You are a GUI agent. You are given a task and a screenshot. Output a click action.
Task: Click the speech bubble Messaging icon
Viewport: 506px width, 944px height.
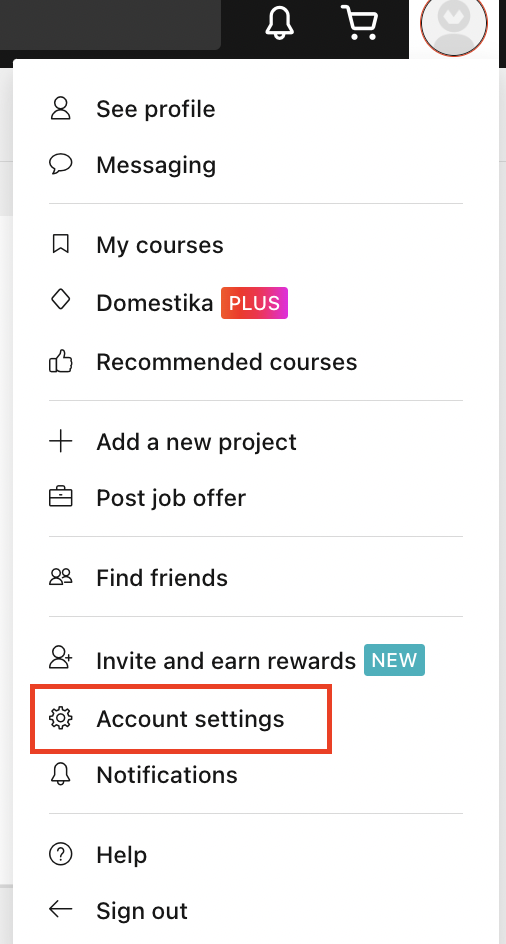coord(60,164)
